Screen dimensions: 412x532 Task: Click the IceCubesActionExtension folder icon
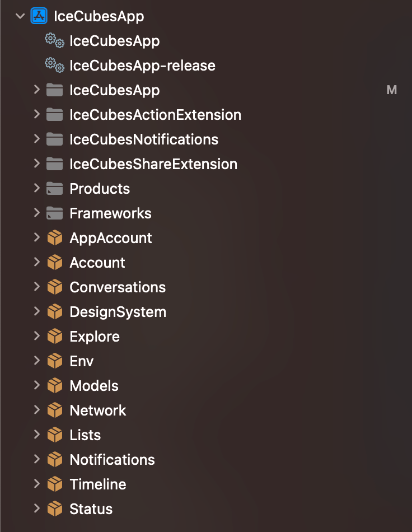pyautogui.click(x=55, y=115)
